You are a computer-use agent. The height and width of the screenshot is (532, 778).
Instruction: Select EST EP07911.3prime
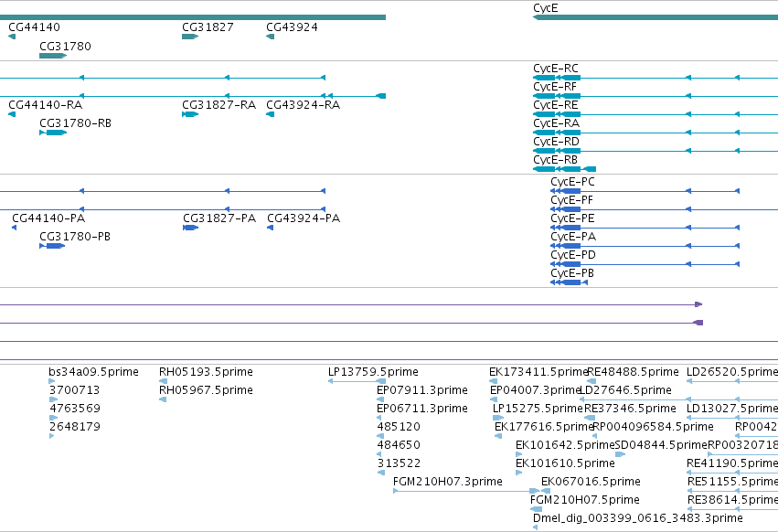[421, 390]
